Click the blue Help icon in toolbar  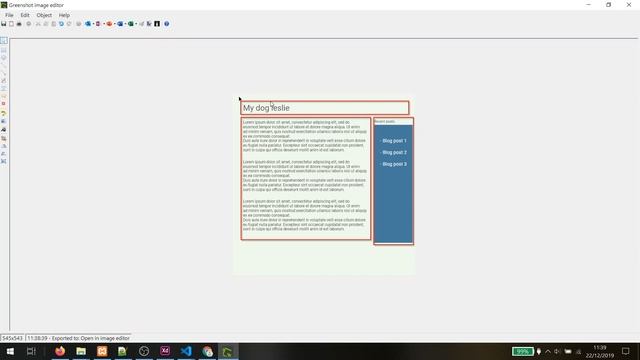pyautogui.click(x=167, y=24)
